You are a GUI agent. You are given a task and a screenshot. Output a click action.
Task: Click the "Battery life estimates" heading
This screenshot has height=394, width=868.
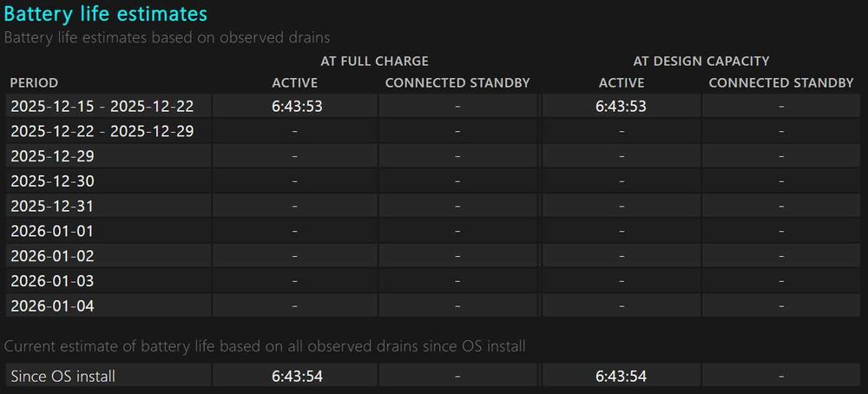[x=106, y=14]
